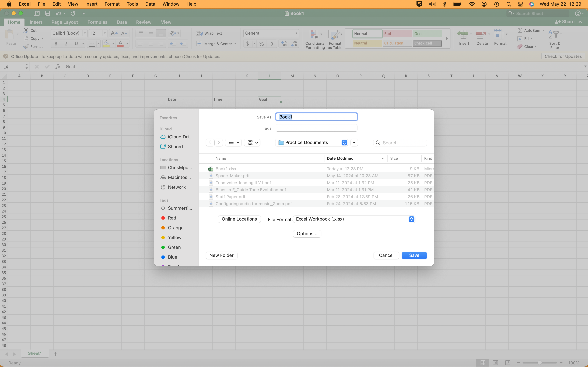
Task: Click the Bold formatting icon
Action: tap(56, 44)
